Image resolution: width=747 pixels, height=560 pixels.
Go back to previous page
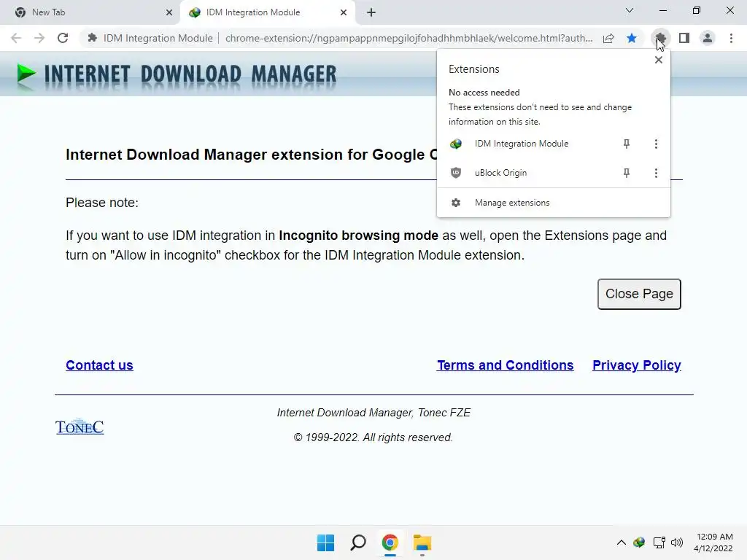point(16,38)
